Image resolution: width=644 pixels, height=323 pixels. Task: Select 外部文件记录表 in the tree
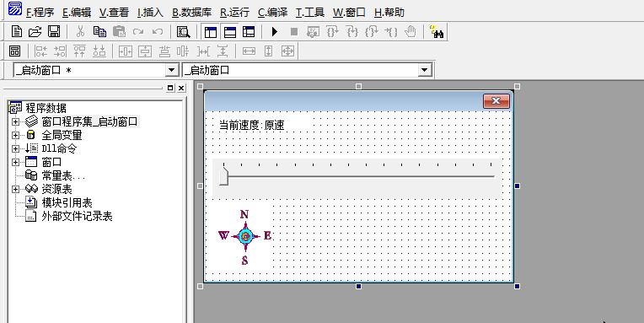pos(77,217)
